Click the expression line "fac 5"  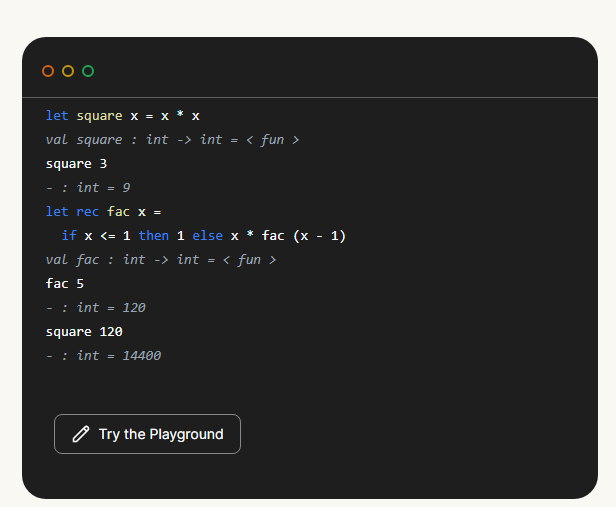tap(65, 284)
